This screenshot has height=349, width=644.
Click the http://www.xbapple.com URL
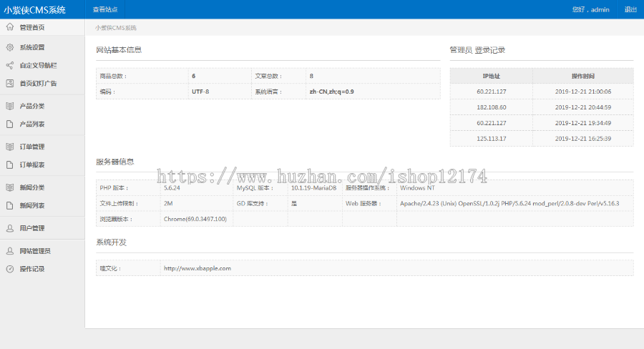197,268
